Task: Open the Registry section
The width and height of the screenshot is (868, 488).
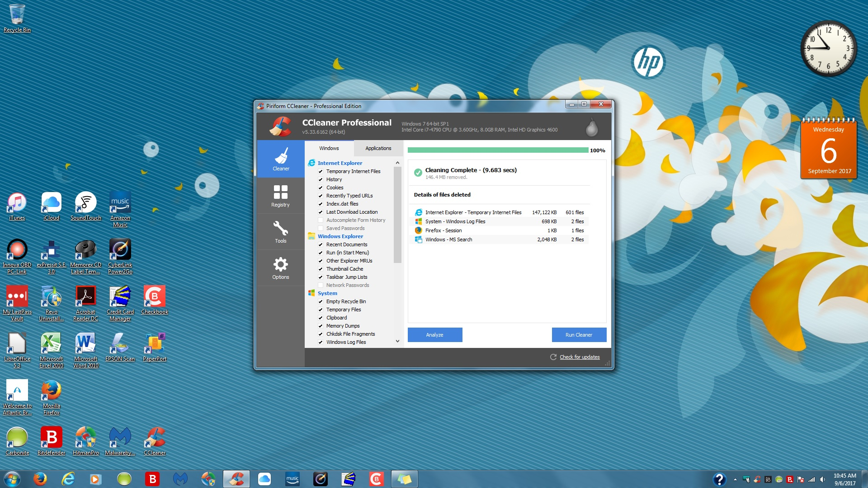Action: 280,195
